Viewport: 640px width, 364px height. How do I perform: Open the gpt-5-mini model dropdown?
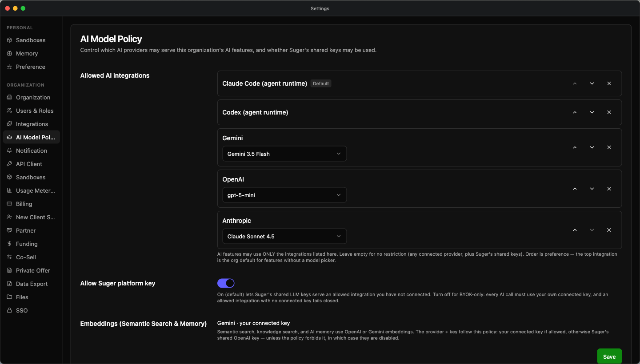tap(284, 195)
